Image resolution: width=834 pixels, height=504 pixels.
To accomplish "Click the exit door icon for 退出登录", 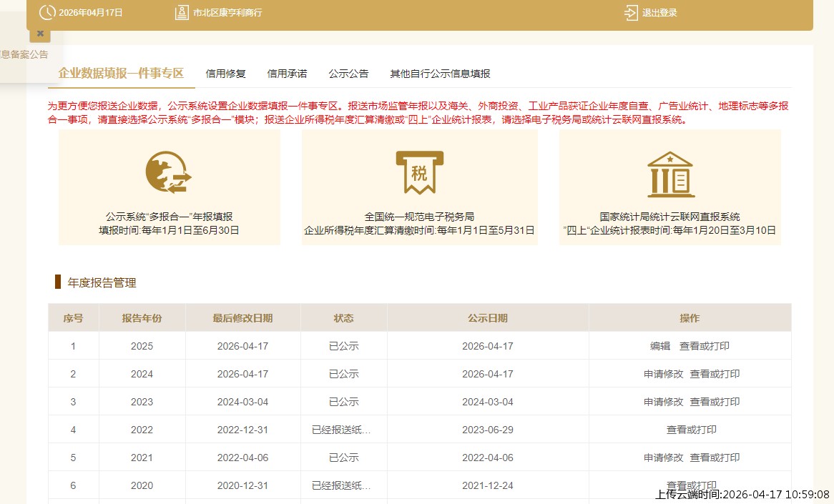I will tap(630, 11).
